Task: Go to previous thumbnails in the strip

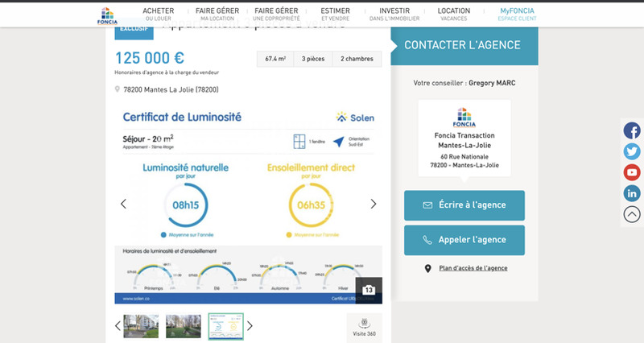Action: (118, 326)
